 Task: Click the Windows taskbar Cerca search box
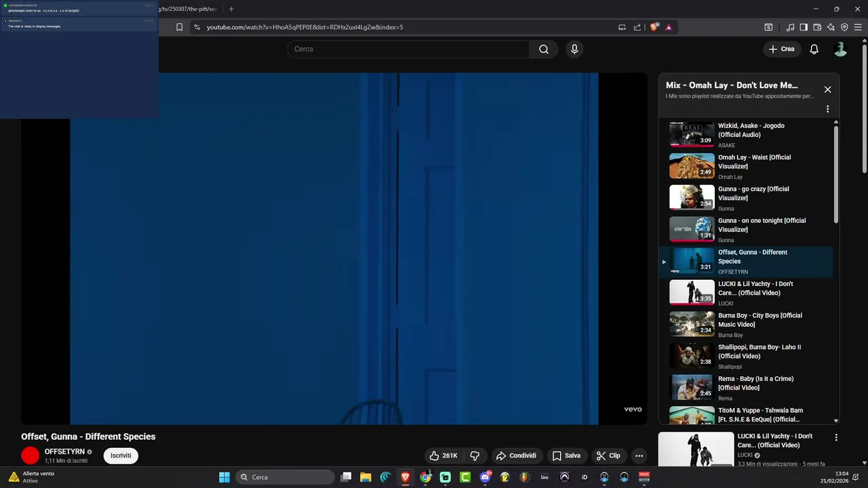tap(285, 477)
